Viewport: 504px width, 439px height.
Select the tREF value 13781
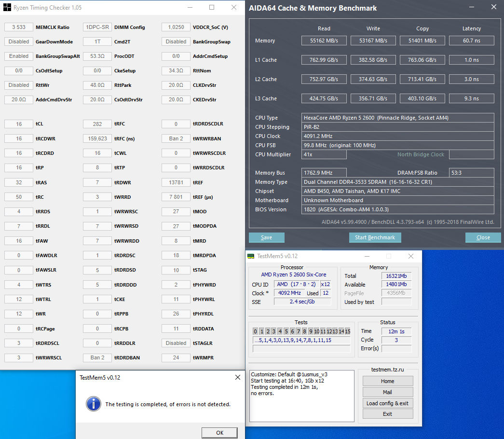pos(176,182)
